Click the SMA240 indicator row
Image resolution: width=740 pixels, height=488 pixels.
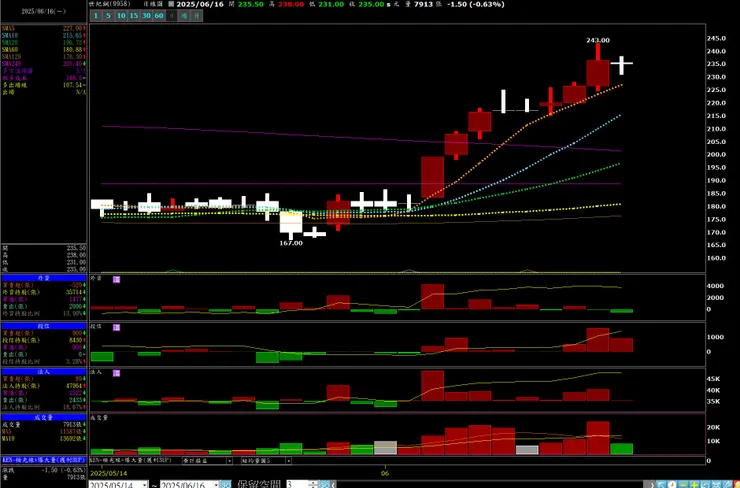coord(43,64)
